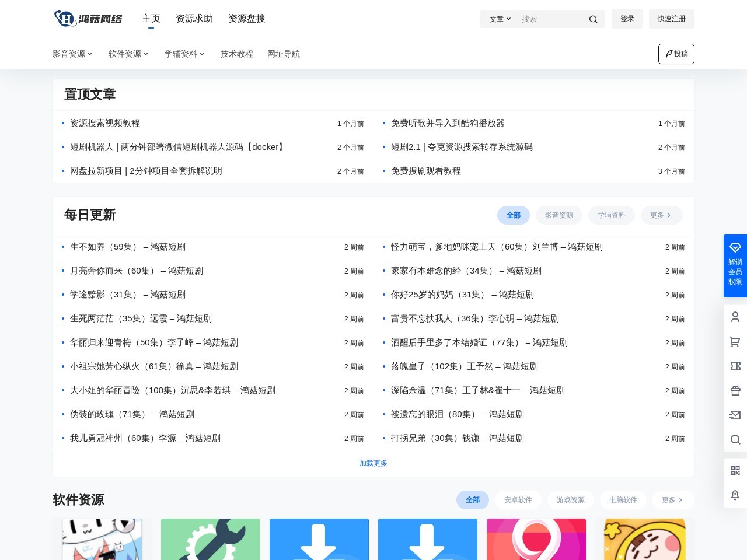Select the 电脑软件 tab
Screen dimensions: 747x560
(623, 500)
